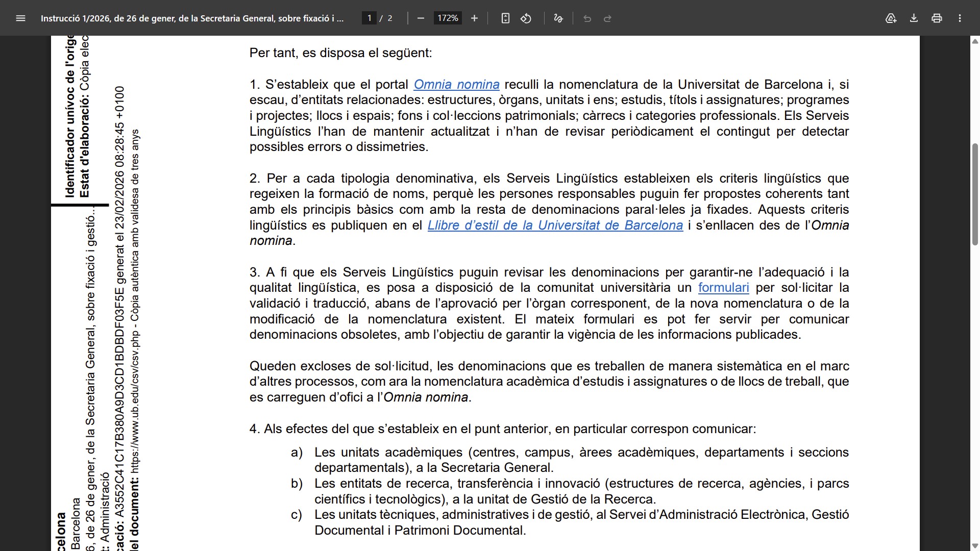
Task: Click the phrase 'possibles errors o dissimetries.'
Action: [339, 147]
